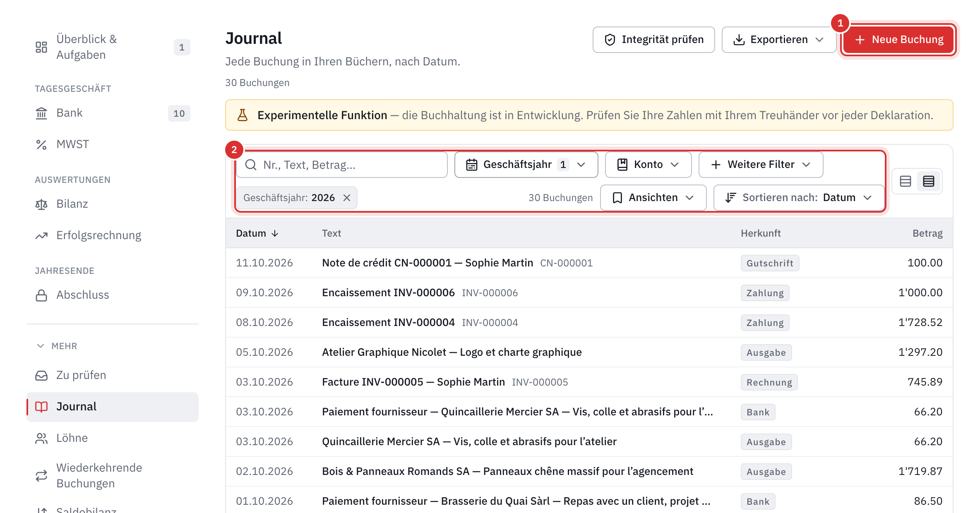Image resolution: width=980 pixels, height=513 pixels.
Task: Open the Encaissement INV-000004 entry
Action: (x=589, y=322)
